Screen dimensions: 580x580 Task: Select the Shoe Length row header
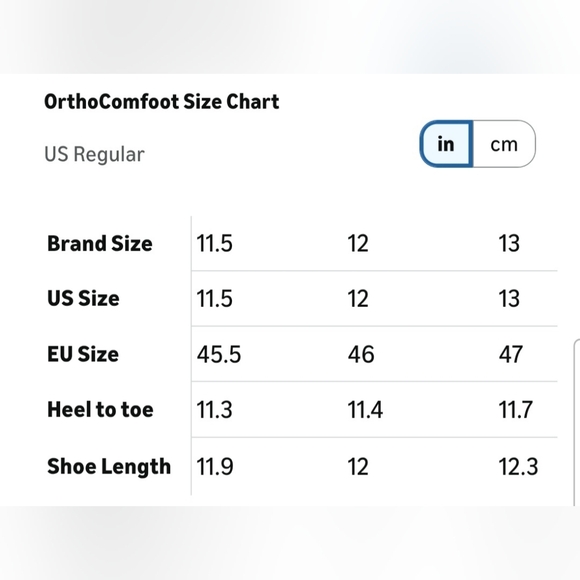(x=109, y=466)
